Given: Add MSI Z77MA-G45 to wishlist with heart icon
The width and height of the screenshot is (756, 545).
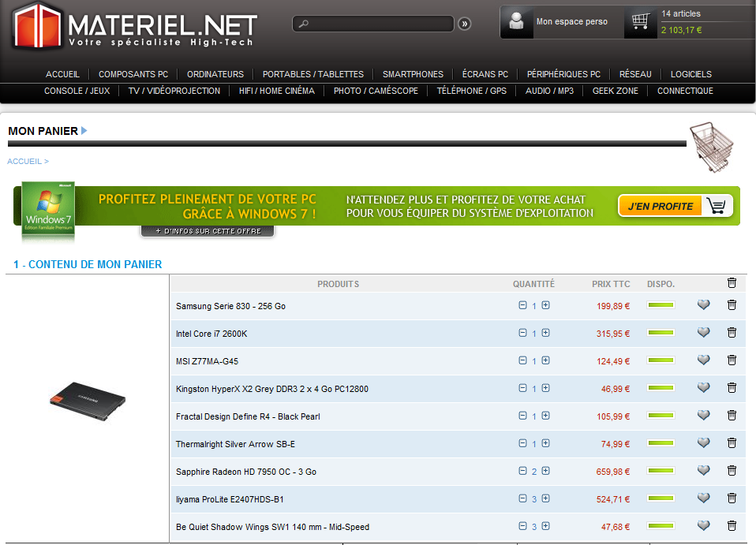Looking at the screenshot, I should point(703,360).
